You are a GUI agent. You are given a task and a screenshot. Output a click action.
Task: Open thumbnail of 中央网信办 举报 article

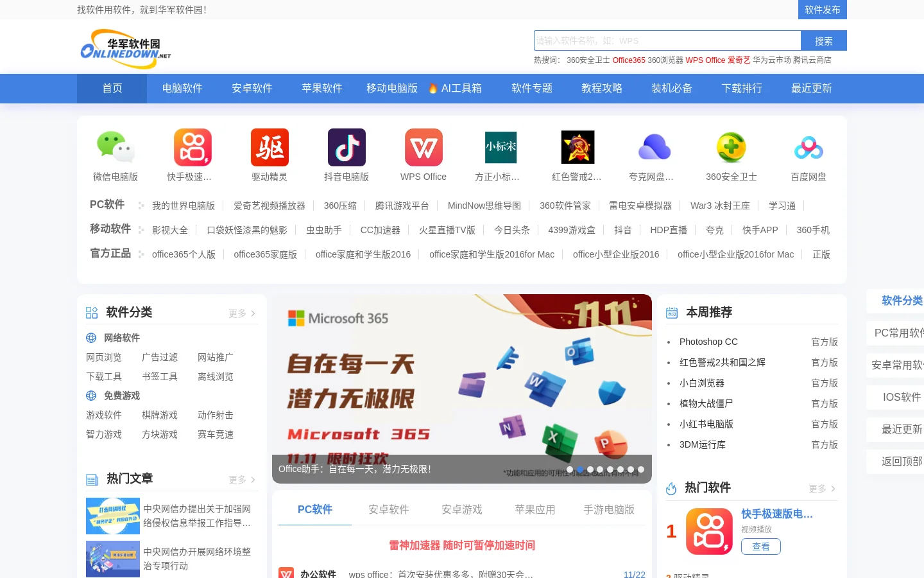[x=113, y=516]
